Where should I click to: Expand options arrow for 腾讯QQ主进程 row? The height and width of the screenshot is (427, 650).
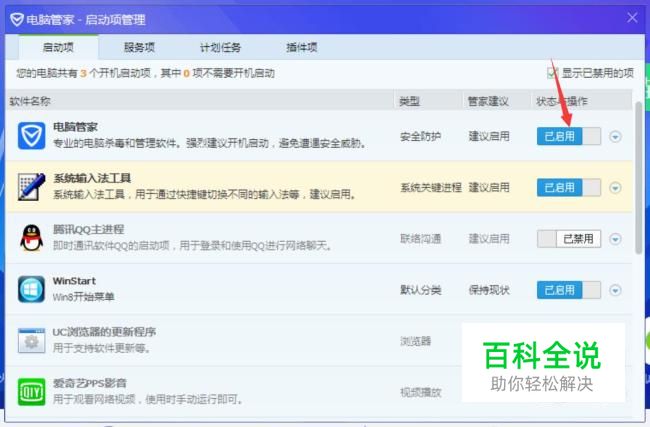point(615,239)
